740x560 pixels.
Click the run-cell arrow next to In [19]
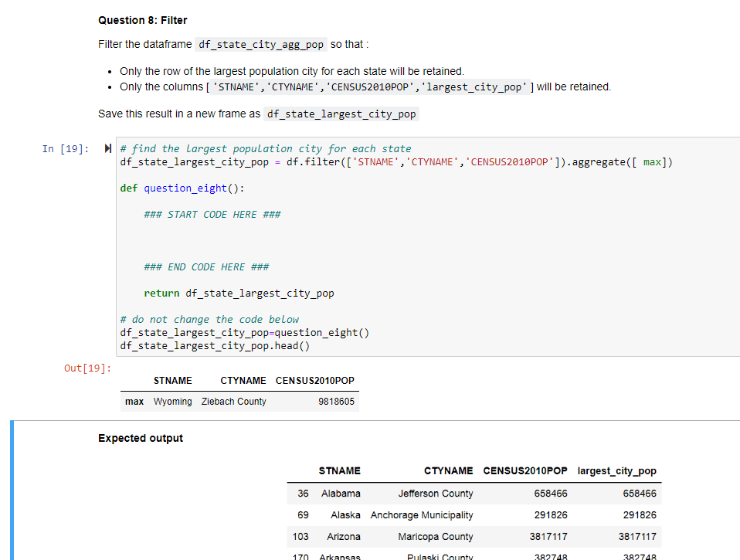106,148
